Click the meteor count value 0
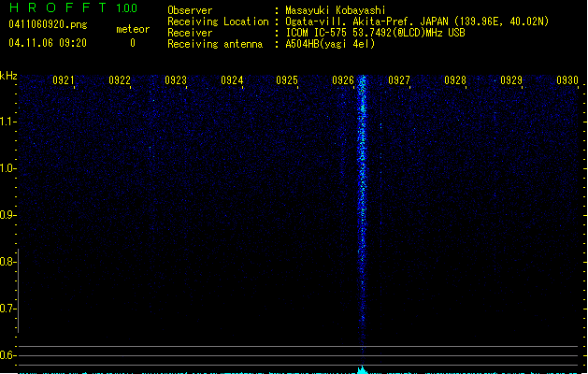The width and height of the screenshot is (588, 374). [x=133, y=43]
